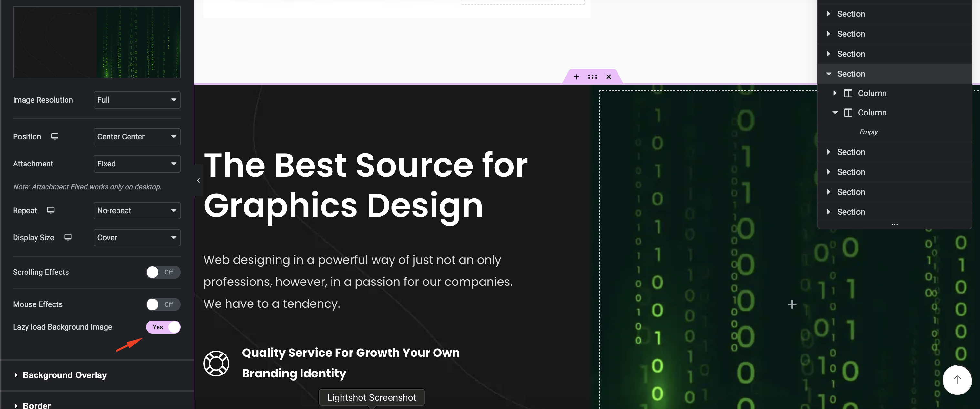Click the Web designing paragraph text
Screen dimensions: 980x409
point(358,282)
